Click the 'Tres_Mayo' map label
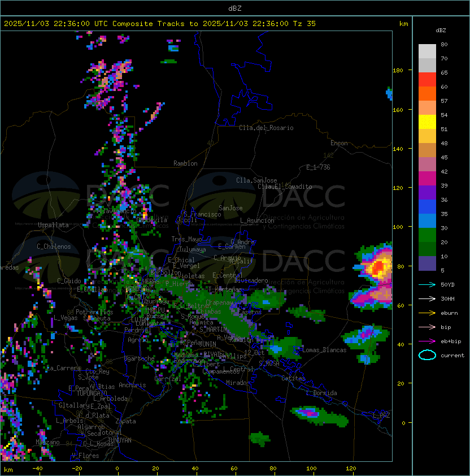470x476 pixels. [186, 239]
